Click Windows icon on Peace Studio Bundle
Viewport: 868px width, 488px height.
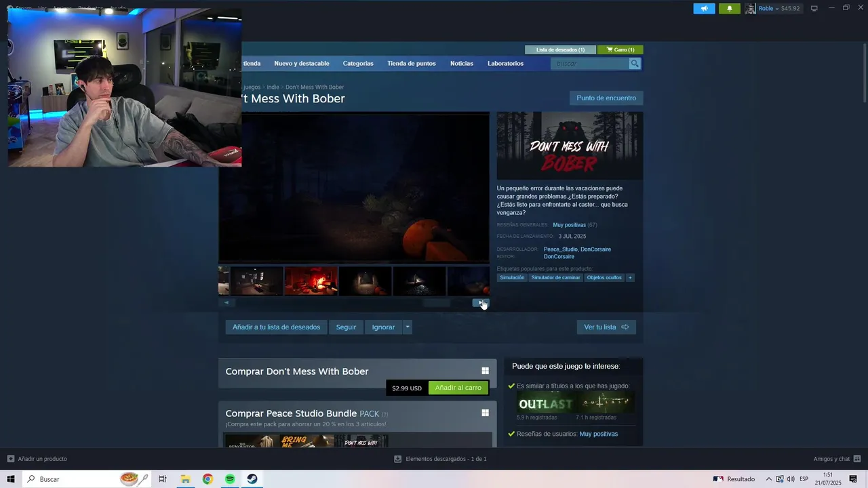point(485,413)
